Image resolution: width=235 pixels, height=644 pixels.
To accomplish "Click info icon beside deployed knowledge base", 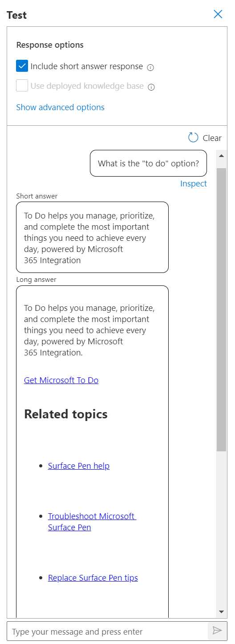I will pos(151,87).
